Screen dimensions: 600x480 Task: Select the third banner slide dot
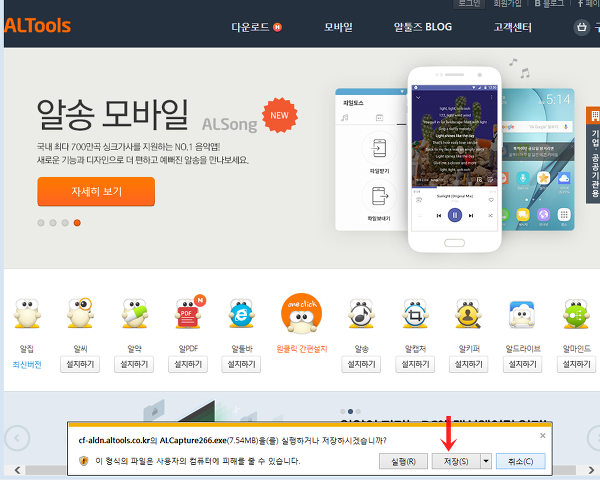tap(65, 223)
